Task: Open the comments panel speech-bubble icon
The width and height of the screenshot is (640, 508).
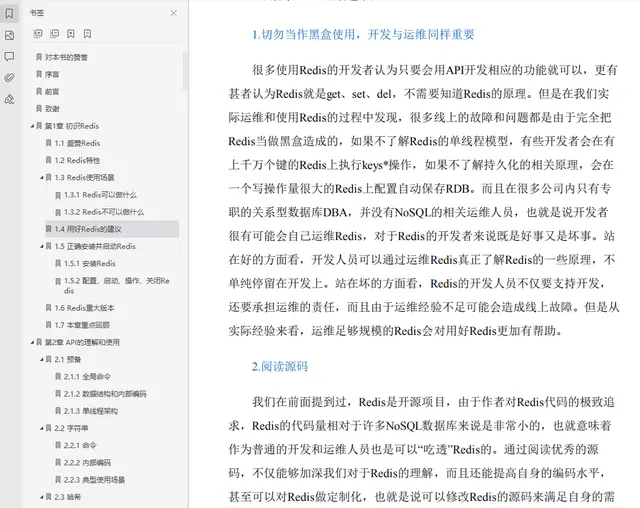Action: coord(9,56)
